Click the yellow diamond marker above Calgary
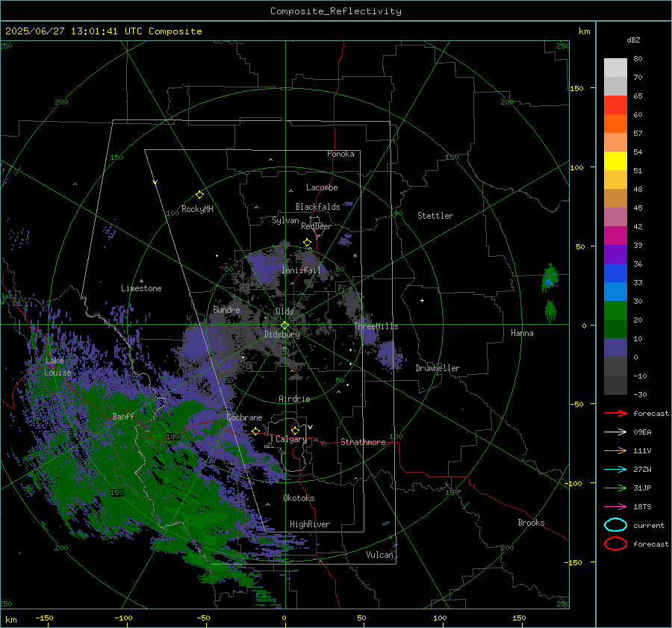 tap(295, 430)
